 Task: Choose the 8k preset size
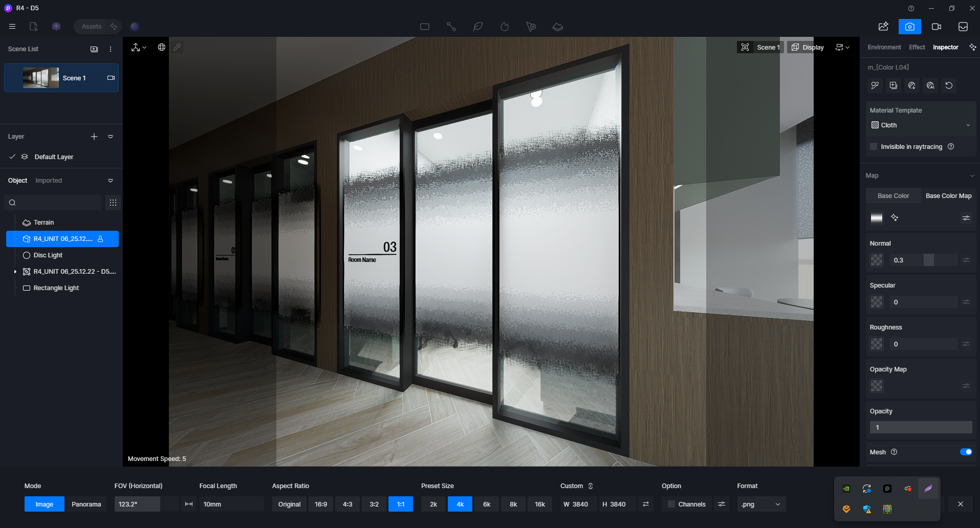[x=513, y=504]
